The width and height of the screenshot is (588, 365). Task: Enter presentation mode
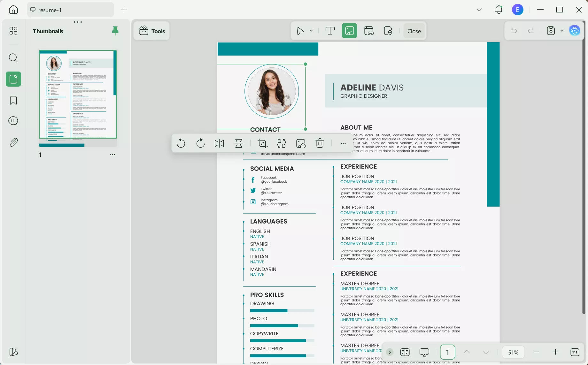click(424, 352)
